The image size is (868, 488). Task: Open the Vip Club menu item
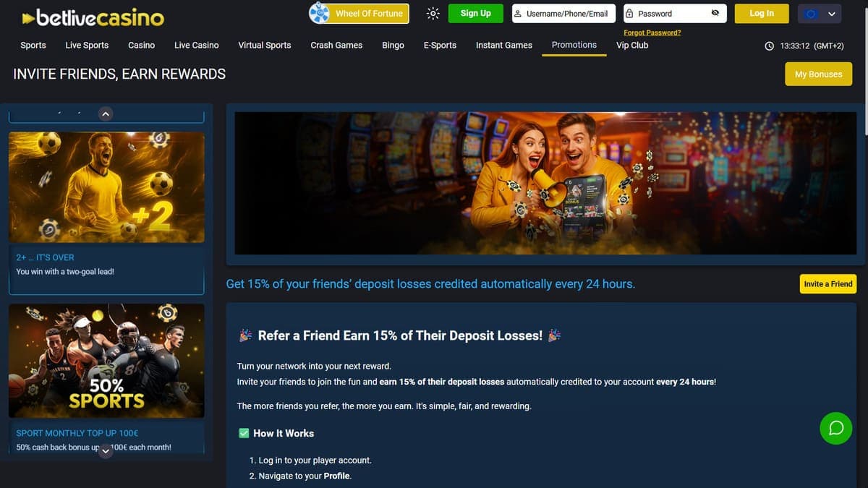click(632, 45)
